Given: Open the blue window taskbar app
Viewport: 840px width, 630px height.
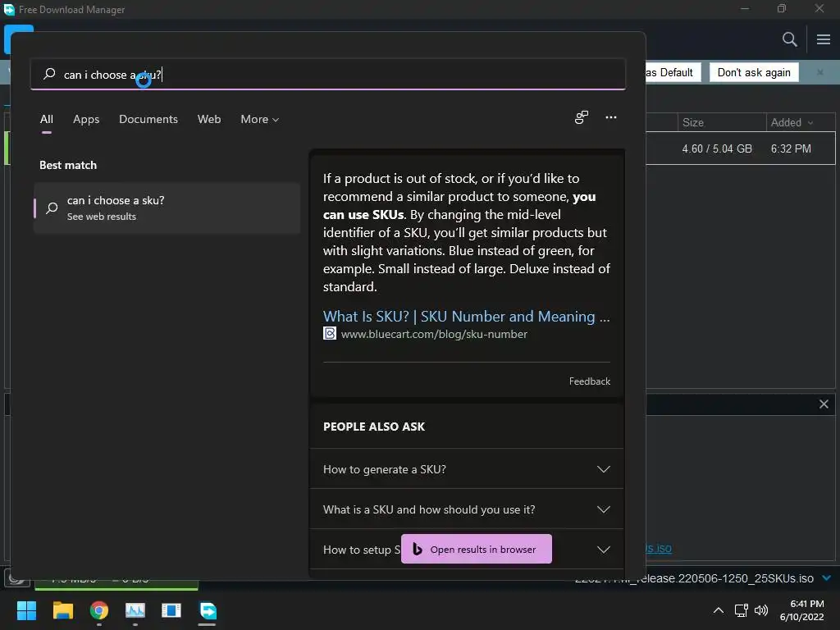Looking at the screenshot, I should click(171, 610).
